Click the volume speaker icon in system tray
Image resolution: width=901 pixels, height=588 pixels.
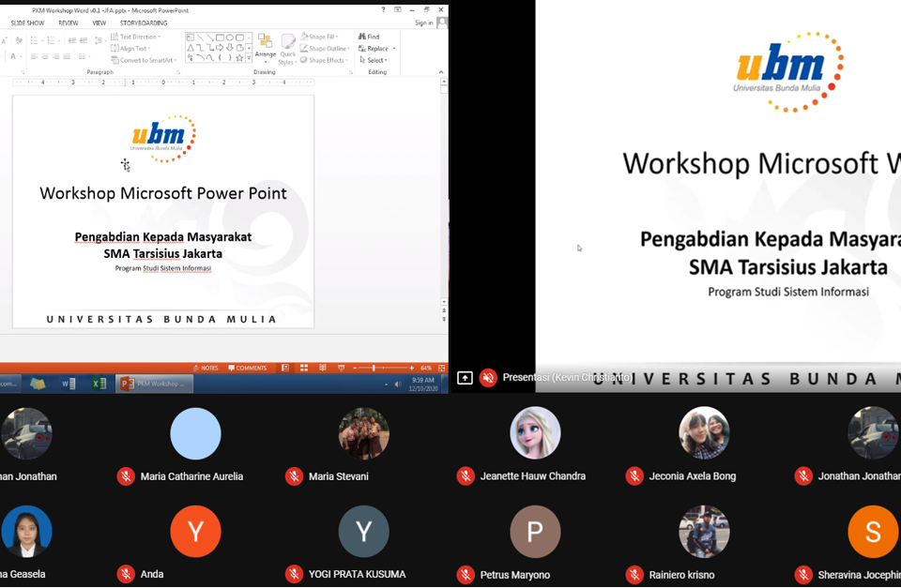(x=398, y=384)
